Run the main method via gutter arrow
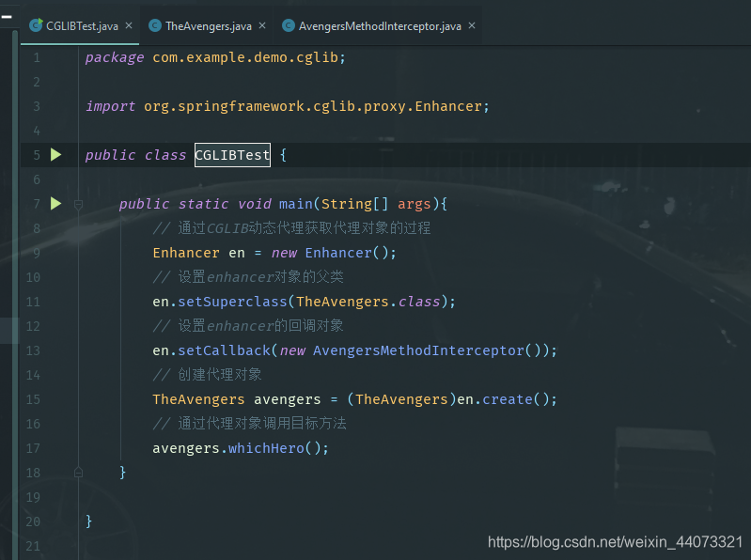 [x=56, y=203]
